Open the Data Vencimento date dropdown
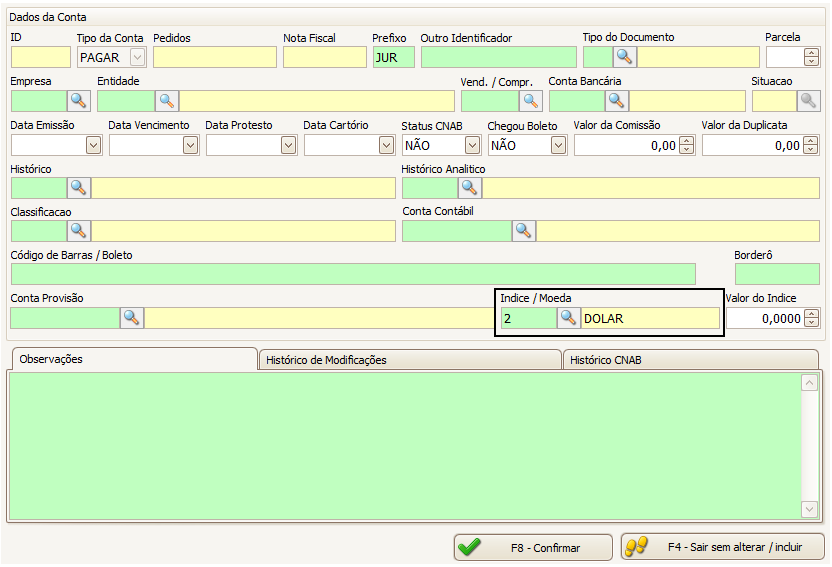Viewport: 832px width, 567px height. tap(191, 145)
